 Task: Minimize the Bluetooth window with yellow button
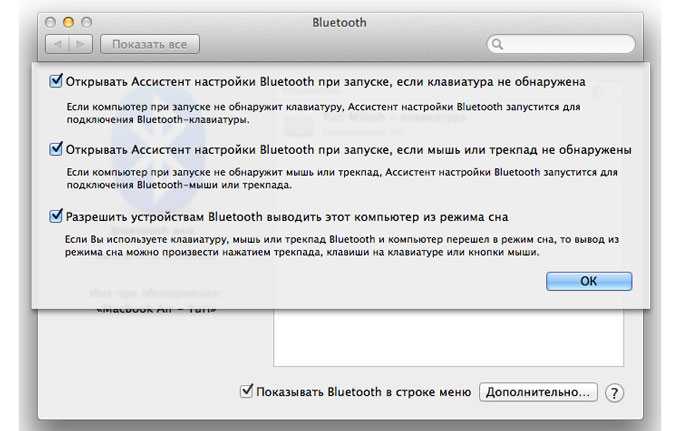[68, 22]
